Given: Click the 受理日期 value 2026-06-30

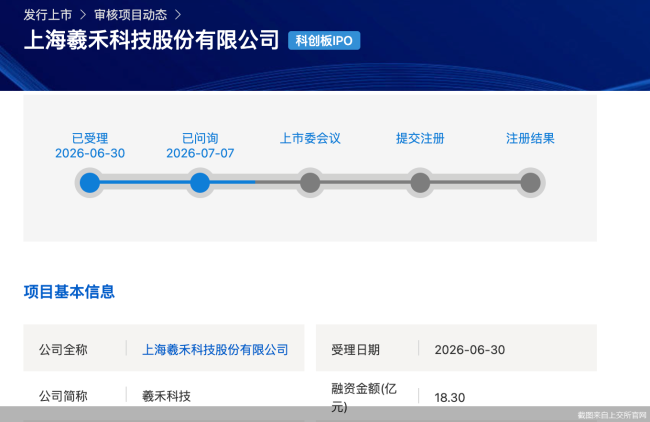Looking at the screenshot, I should point(470,350).
